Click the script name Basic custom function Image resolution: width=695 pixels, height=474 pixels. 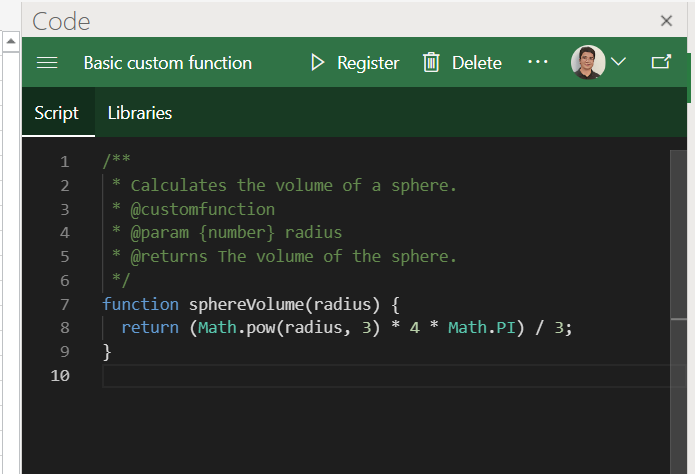point(168,63)
